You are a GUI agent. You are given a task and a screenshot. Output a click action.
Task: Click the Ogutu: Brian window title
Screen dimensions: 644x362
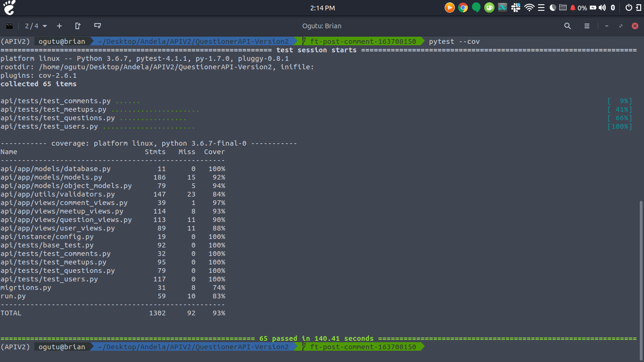click(322, 26)
